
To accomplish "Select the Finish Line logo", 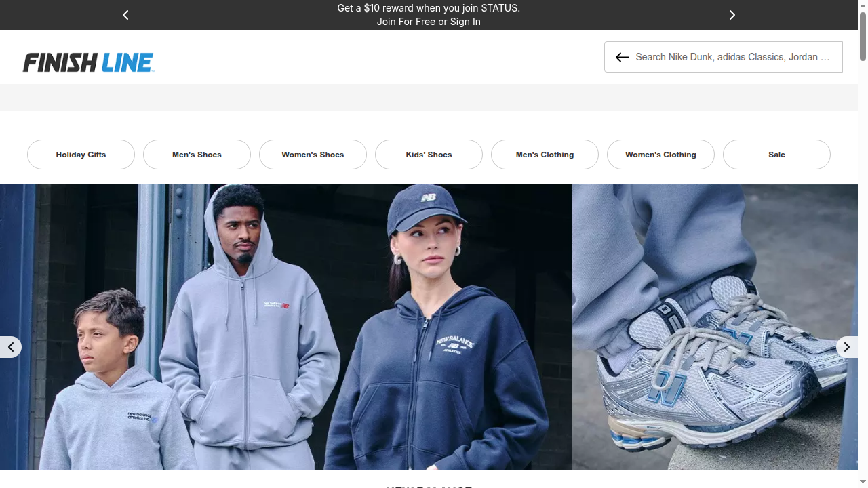I will click(88, 62).
